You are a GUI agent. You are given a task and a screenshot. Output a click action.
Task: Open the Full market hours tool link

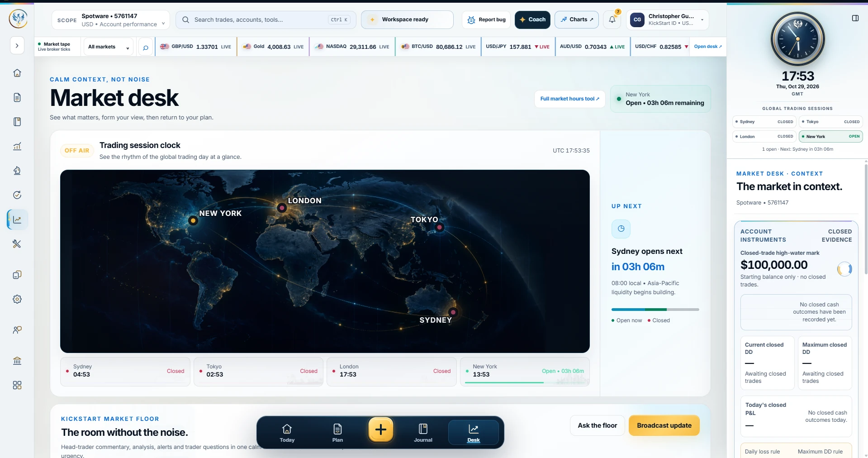(569, 99)
